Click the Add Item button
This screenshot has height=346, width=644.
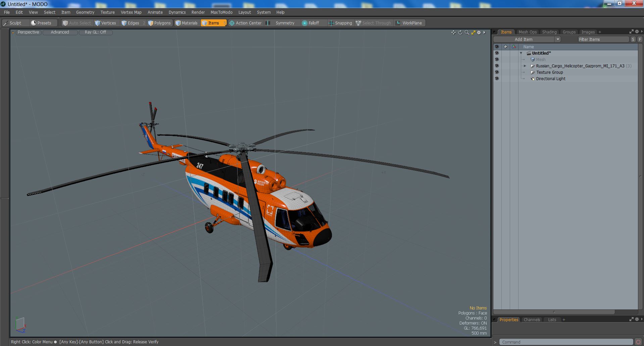524,40
